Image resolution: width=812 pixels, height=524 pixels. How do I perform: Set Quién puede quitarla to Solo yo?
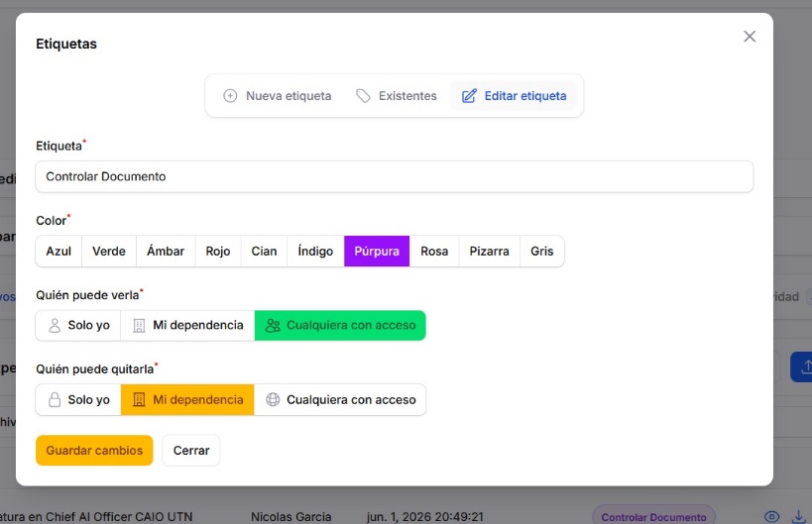click(78, 400)
